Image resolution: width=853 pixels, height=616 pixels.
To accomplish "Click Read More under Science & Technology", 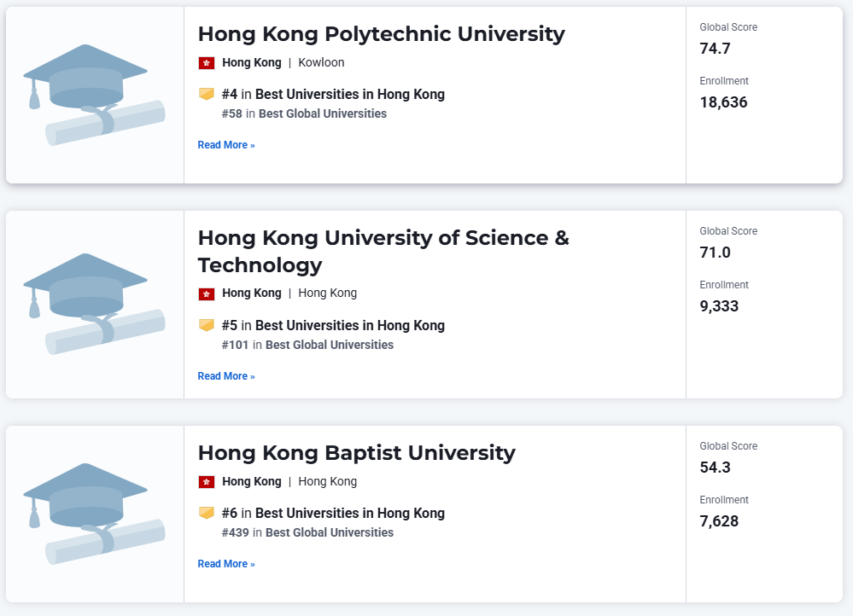I will pos(226,376).
